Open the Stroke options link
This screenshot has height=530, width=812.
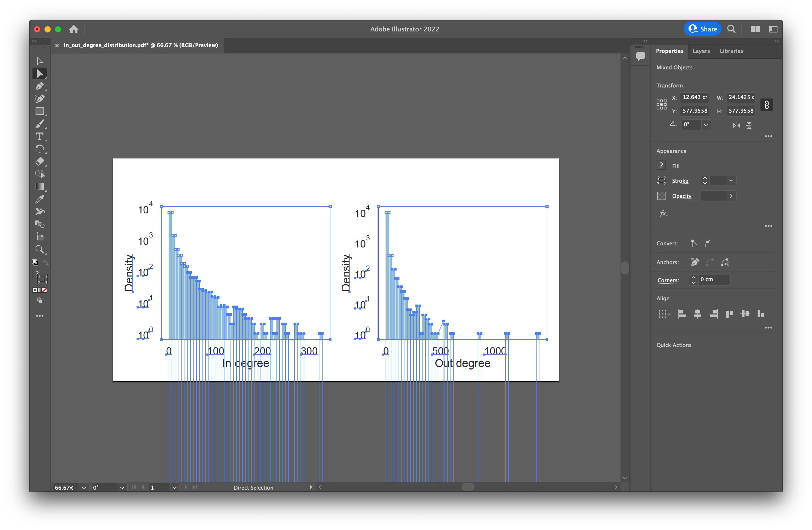(680, 181)
